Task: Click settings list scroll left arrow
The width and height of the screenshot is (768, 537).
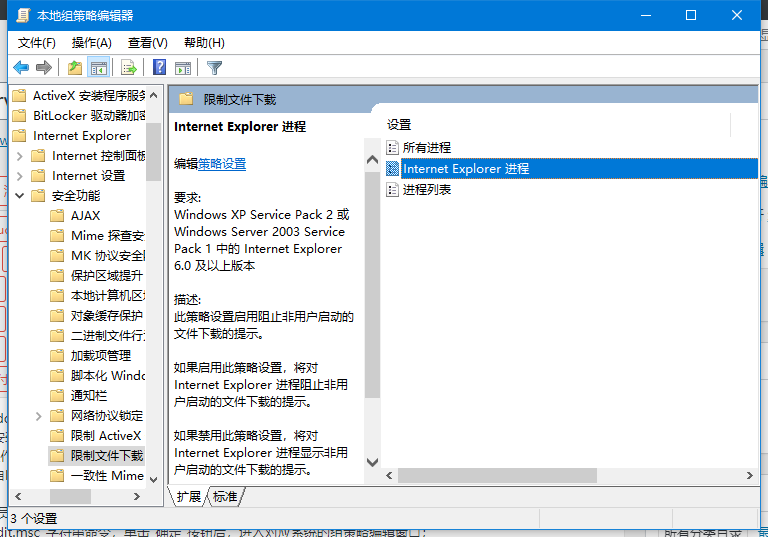Action: pyautogui.click(x=389, y=475)
